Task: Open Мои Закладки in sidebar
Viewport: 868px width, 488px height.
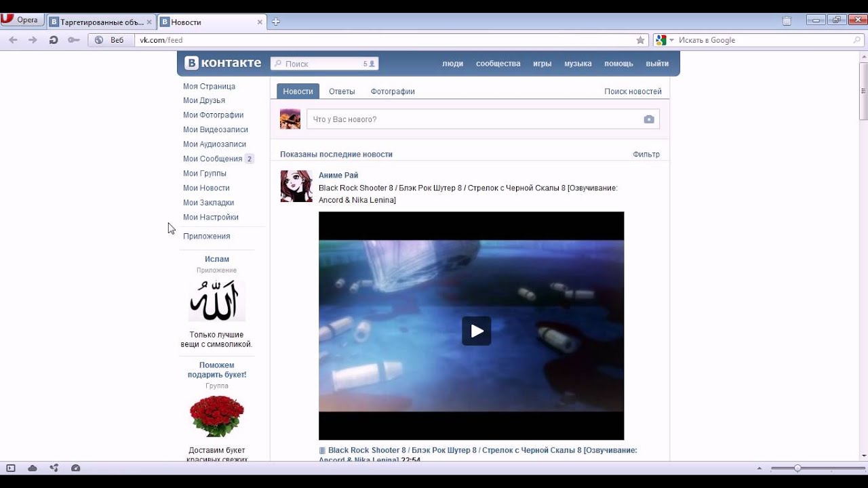Action: [x=208, y=203]
